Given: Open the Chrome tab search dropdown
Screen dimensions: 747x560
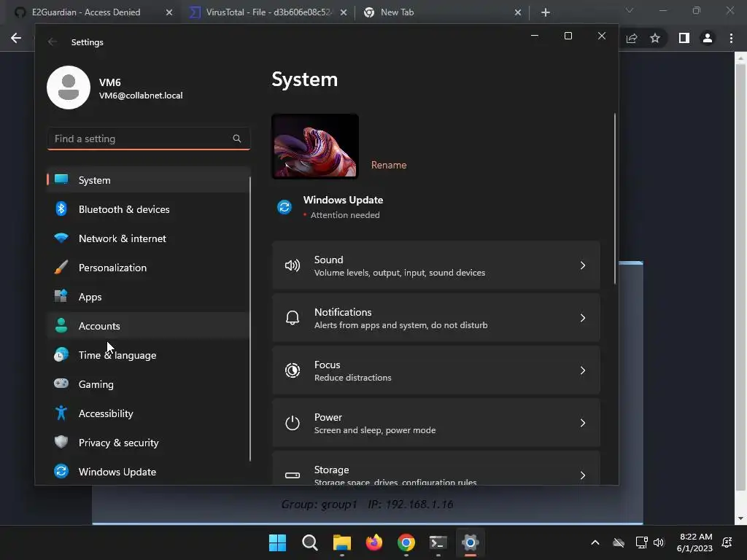Looking at the screenshot, I should (x=630, y=10).
